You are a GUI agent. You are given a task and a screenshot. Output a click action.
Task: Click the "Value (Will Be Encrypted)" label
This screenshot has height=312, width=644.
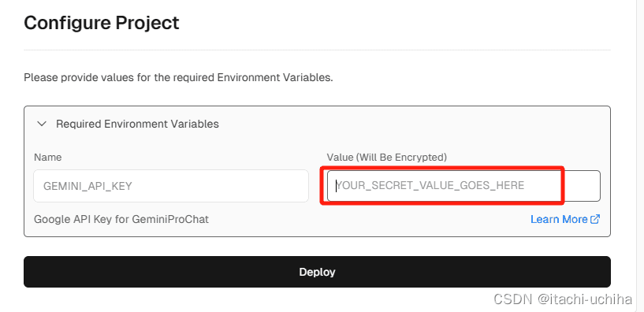pyautogui.click(x=386, y=157)
